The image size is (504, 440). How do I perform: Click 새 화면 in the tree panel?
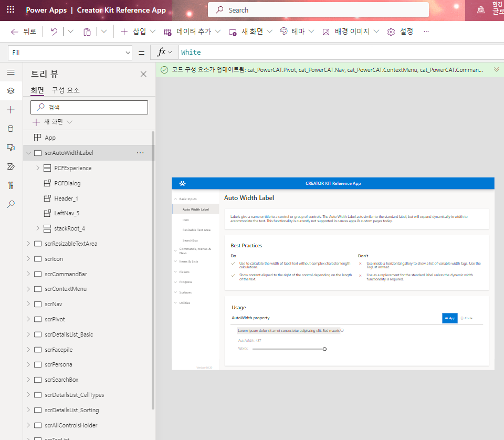[52, 122]
